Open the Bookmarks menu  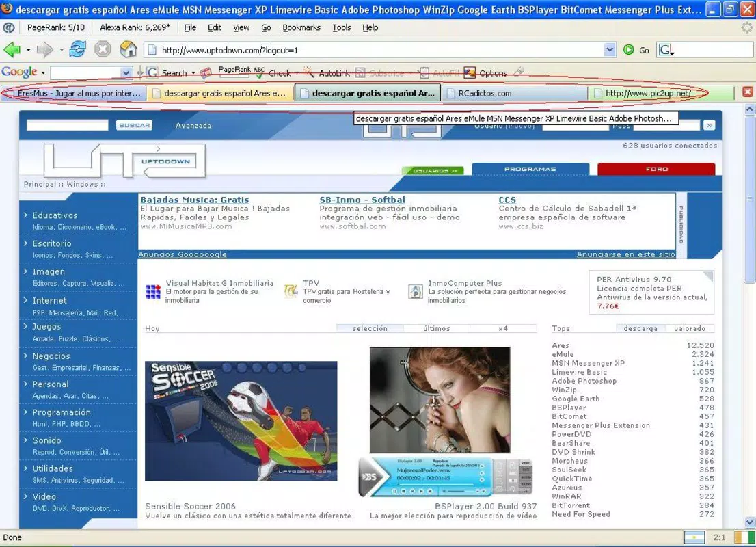[301, 27]
